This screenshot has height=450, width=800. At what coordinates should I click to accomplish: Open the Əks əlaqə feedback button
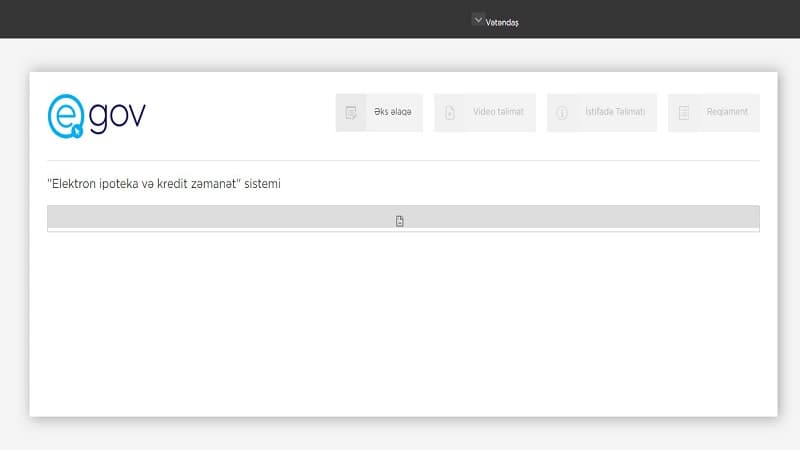tap(379, 112)
